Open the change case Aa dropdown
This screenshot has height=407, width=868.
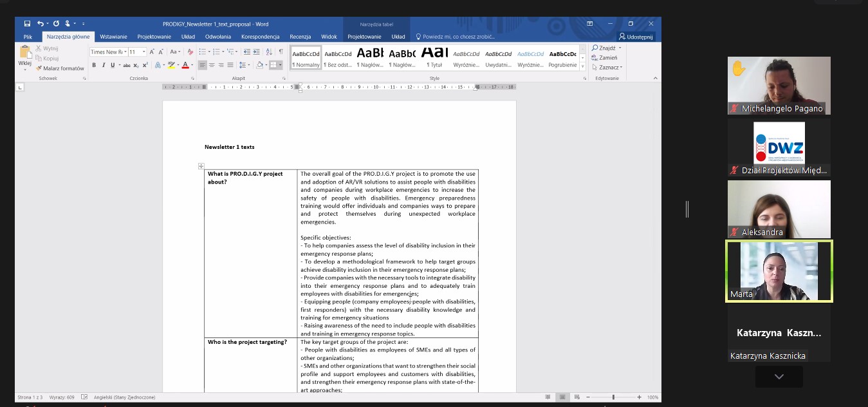175,52
